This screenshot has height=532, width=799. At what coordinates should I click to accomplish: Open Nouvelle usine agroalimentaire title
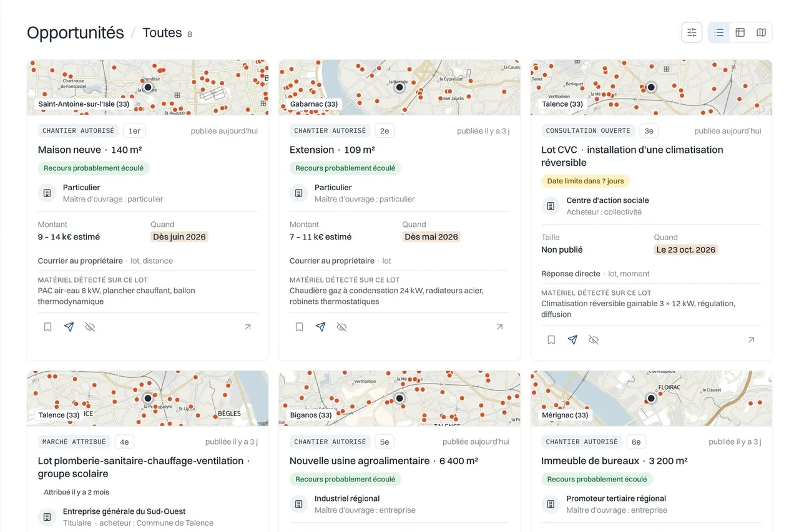coord(384,461)
